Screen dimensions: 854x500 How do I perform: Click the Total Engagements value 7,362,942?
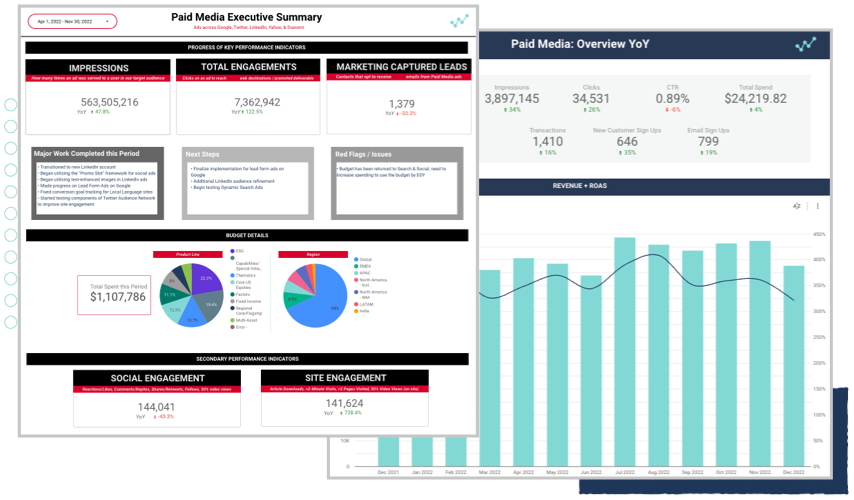coord(257,102)
